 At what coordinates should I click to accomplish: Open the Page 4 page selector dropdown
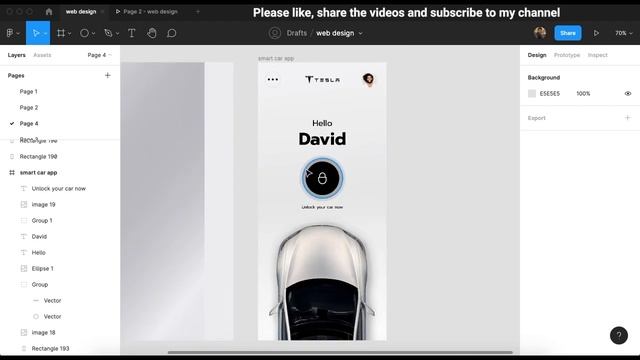pos(99,55)
